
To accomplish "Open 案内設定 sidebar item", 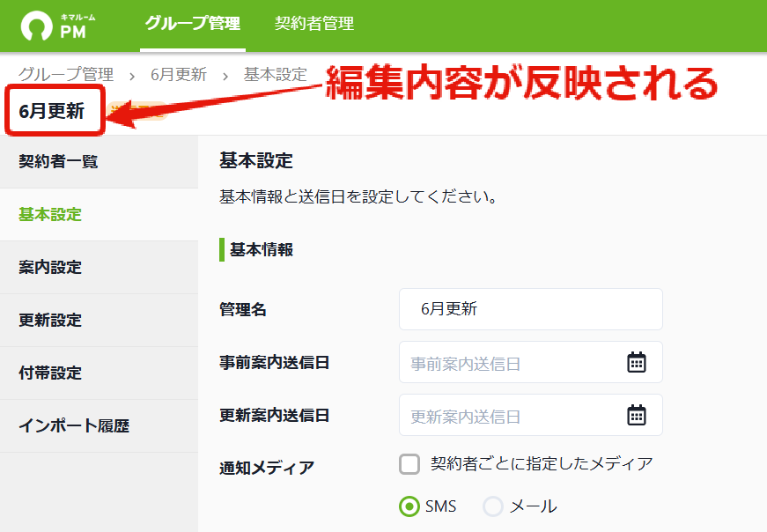I will 99,267.
